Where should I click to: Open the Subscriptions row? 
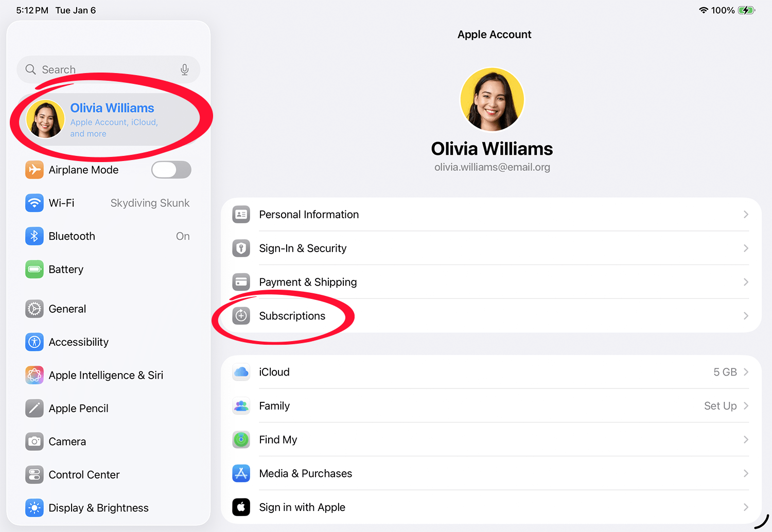pyautogui.click(x=491, y=316)
